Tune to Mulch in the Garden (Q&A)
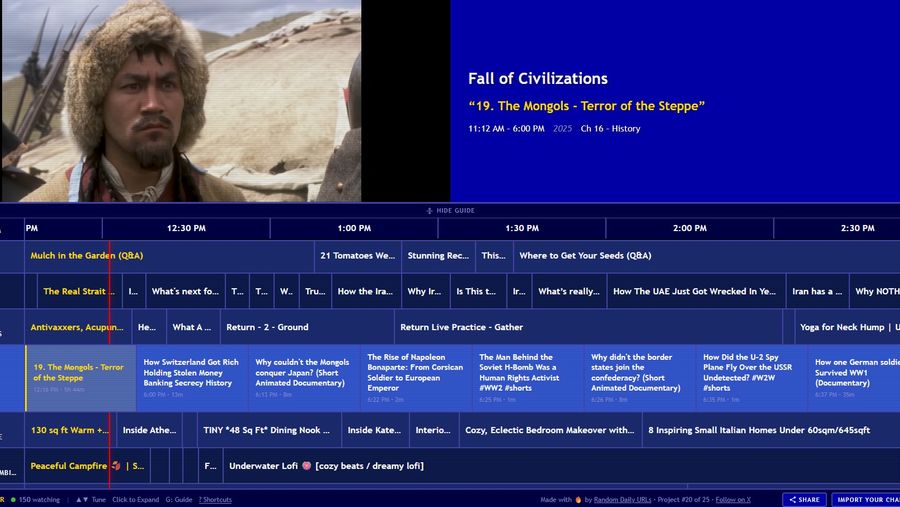Image resolution: width=900 pixels, height=507 pixels. point(169,256)
